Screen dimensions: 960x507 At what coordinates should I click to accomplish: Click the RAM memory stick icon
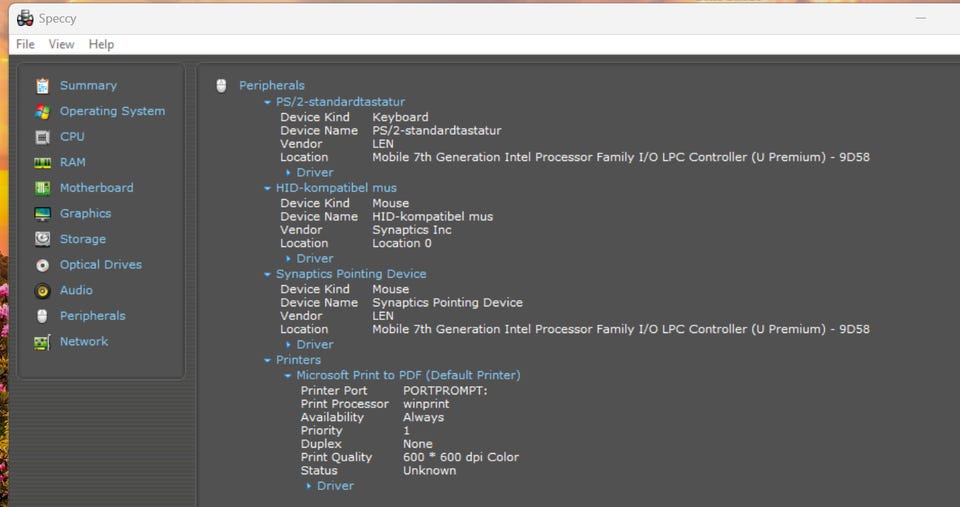tap(42, 162)
